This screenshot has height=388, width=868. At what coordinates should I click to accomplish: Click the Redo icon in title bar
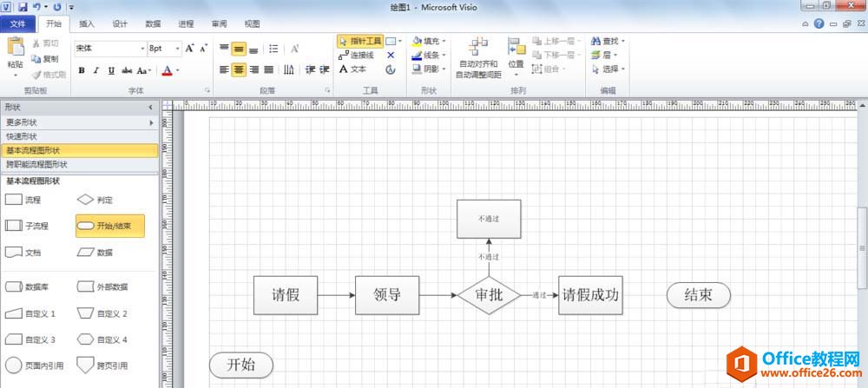click(57, 7)
